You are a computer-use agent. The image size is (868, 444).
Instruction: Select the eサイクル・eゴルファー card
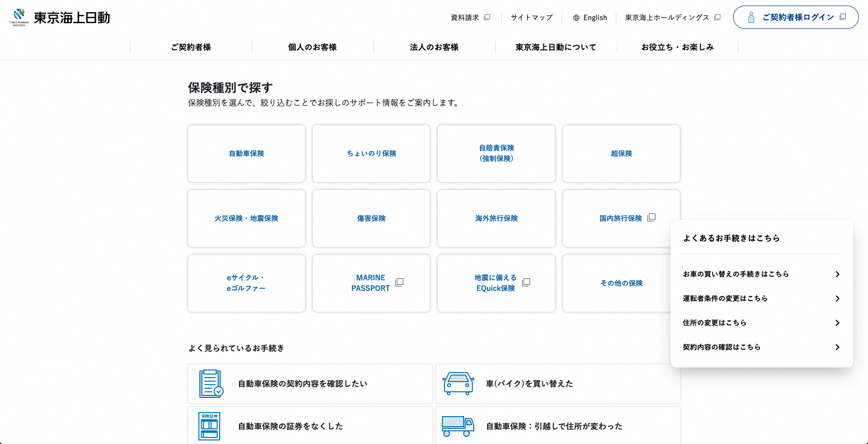(247, 283)
